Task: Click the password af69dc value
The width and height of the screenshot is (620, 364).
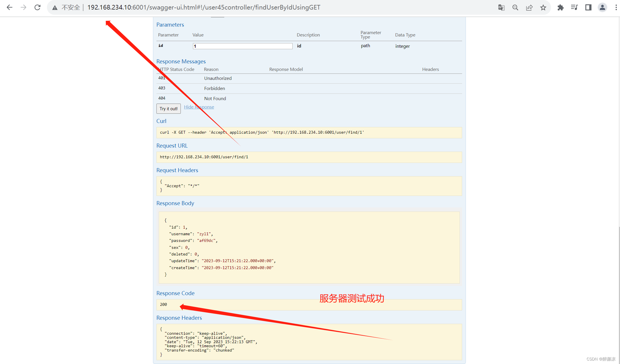Action: click(x=206, y=241)
